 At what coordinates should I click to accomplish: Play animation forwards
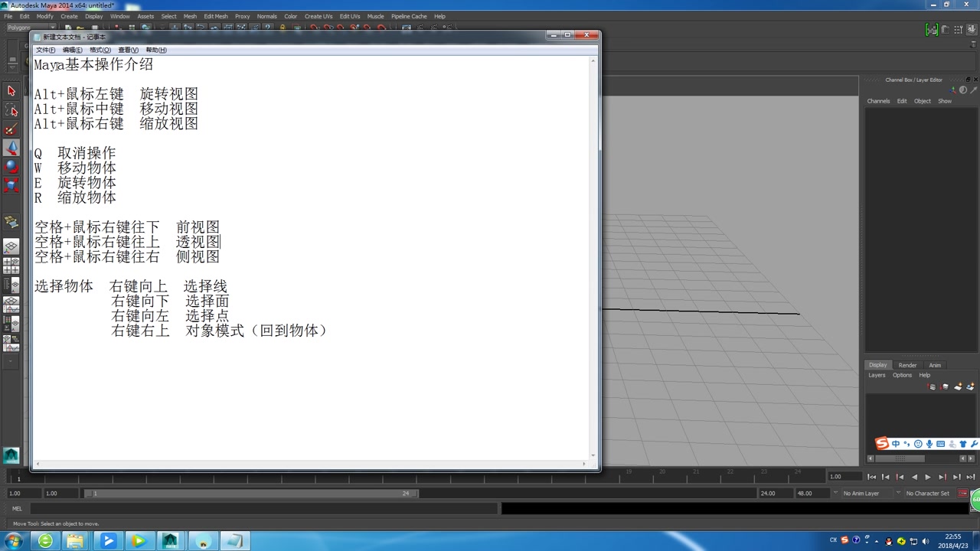click(x=928, y=477)
